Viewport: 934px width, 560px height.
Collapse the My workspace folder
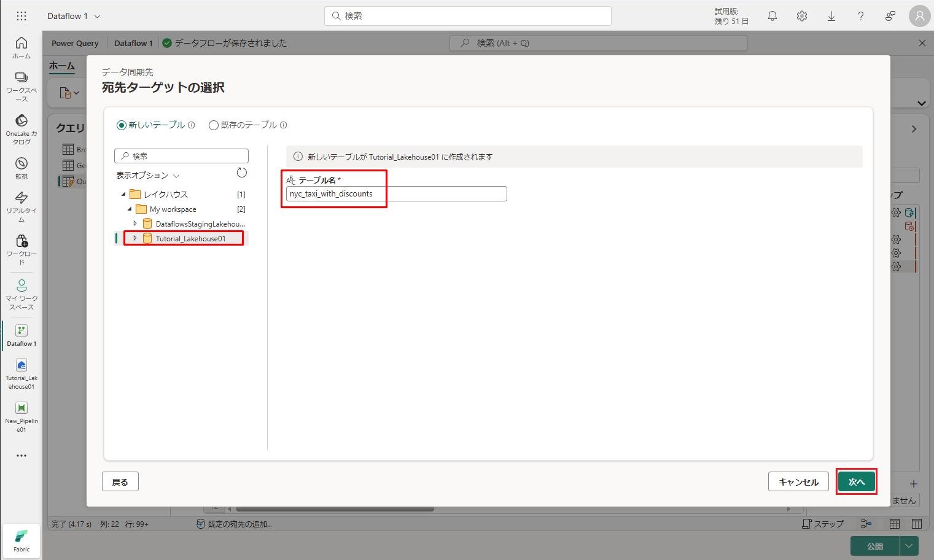[130, 209]
